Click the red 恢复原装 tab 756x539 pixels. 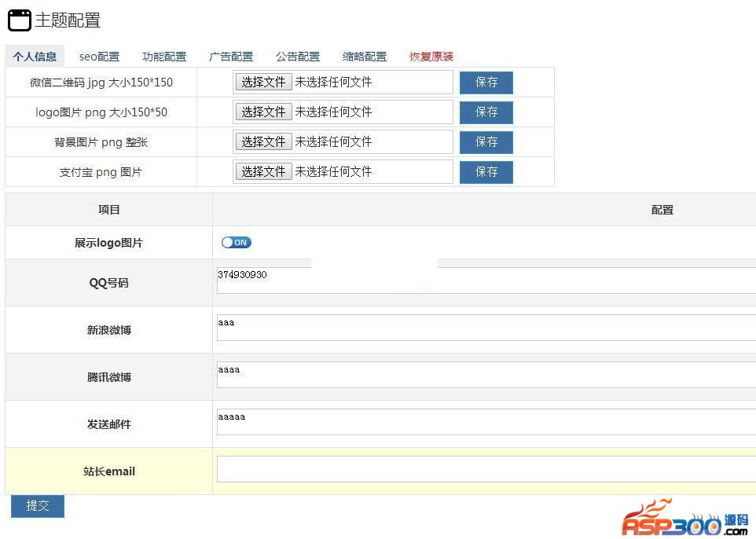coord(431,57)
